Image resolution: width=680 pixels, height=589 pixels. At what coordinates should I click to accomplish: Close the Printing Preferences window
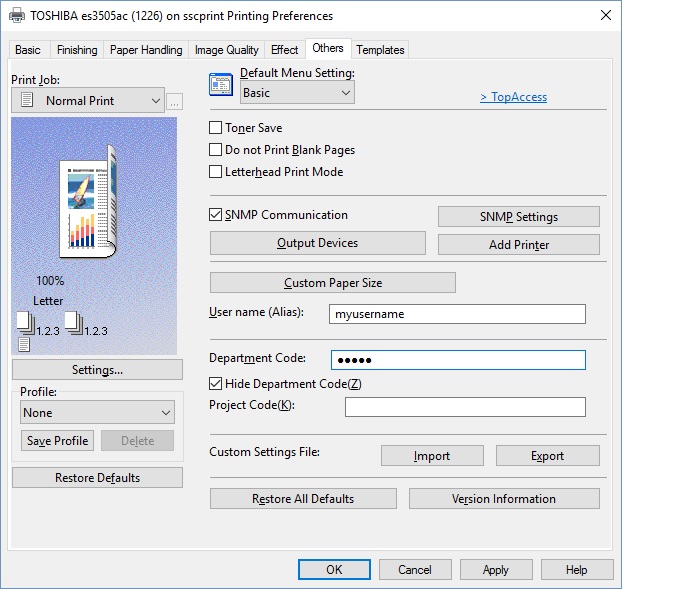(606, 15)
